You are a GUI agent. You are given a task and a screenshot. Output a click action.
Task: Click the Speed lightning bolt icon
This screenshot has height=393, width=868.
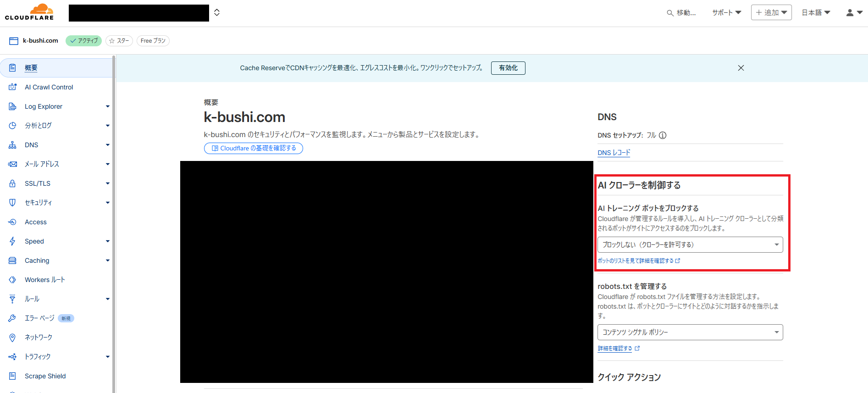tap(12, 241)
